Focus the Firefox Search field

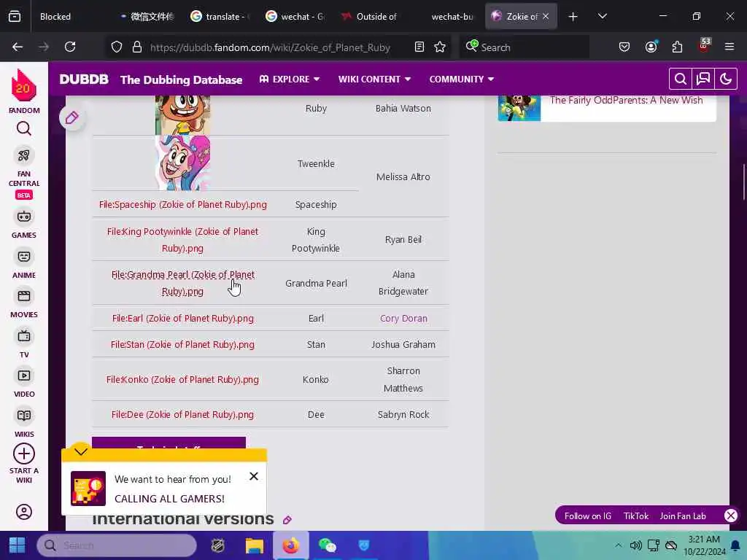click(x=525, y=47)
